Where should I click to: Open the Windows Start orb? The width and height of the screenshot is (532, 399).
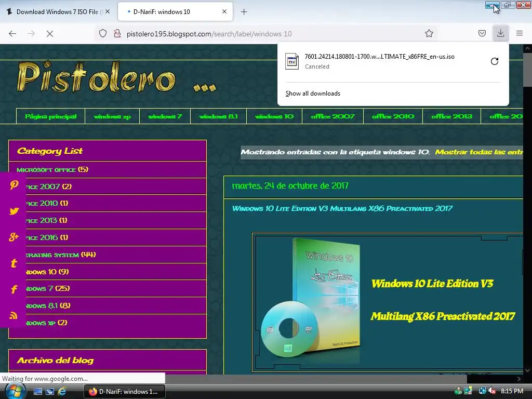click(15, 391)
